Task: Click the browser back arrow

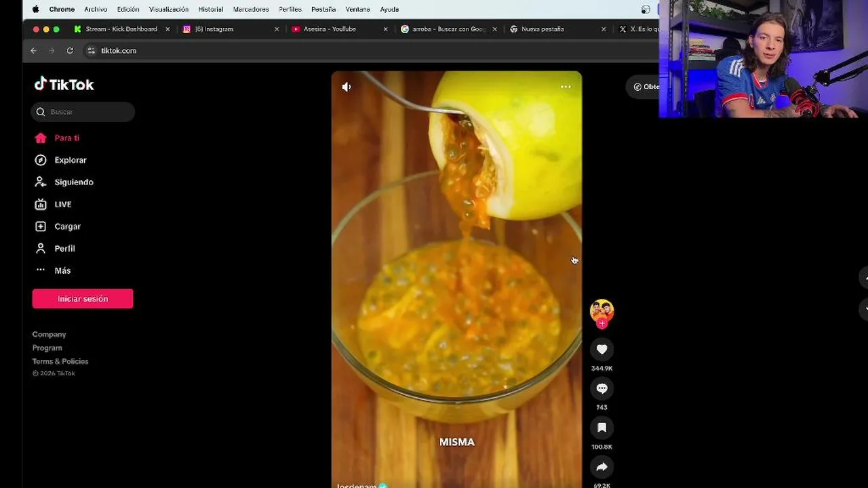Action: point(33,51)
